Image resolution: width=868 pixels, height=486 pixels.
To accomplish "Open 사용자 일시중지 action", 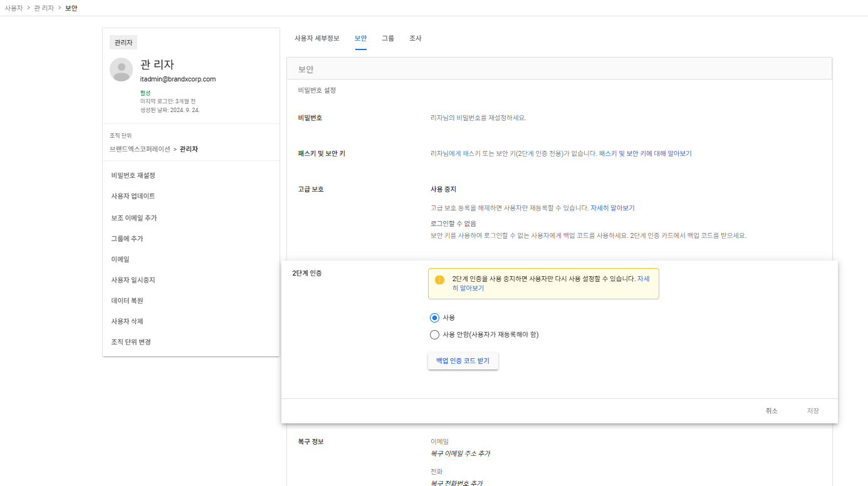I will pyautogui.click(x=133, y=280).
